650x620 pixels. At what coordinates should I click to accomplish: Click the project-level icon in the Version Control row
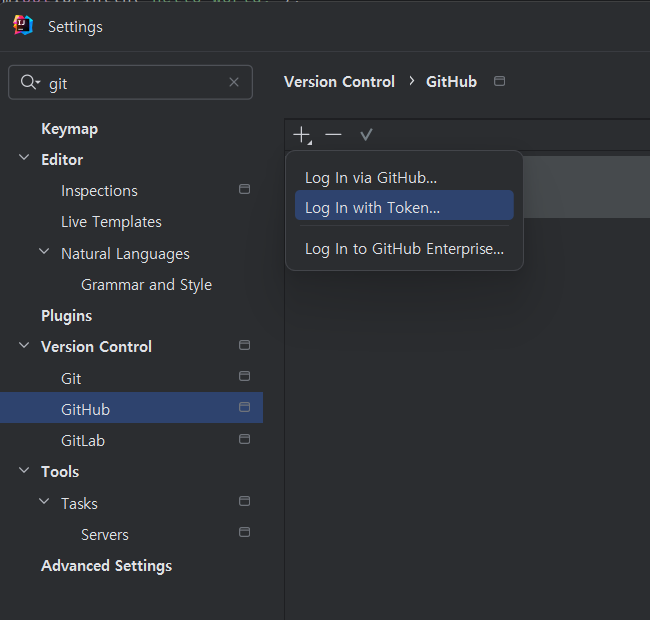pos(245,345)
